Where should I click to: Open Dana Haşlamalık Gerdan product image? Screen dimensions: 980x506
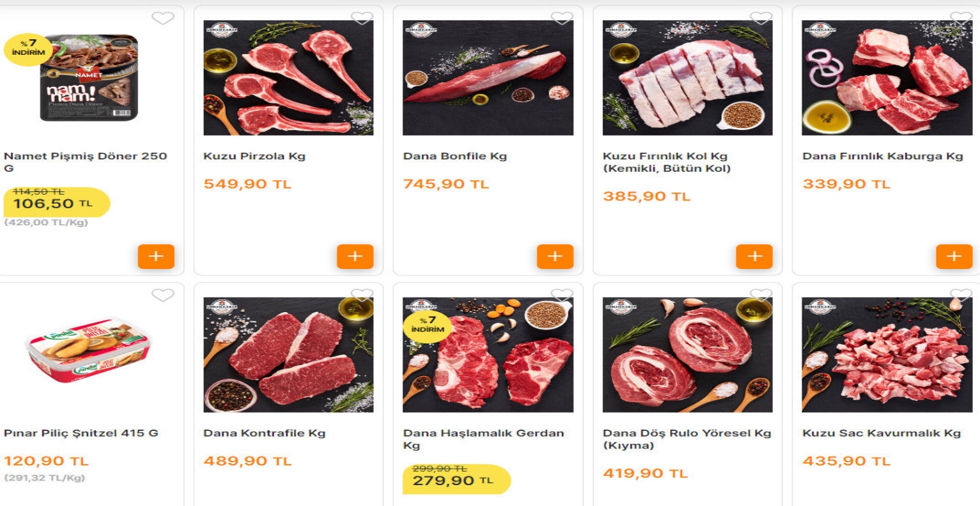(488, 355)
